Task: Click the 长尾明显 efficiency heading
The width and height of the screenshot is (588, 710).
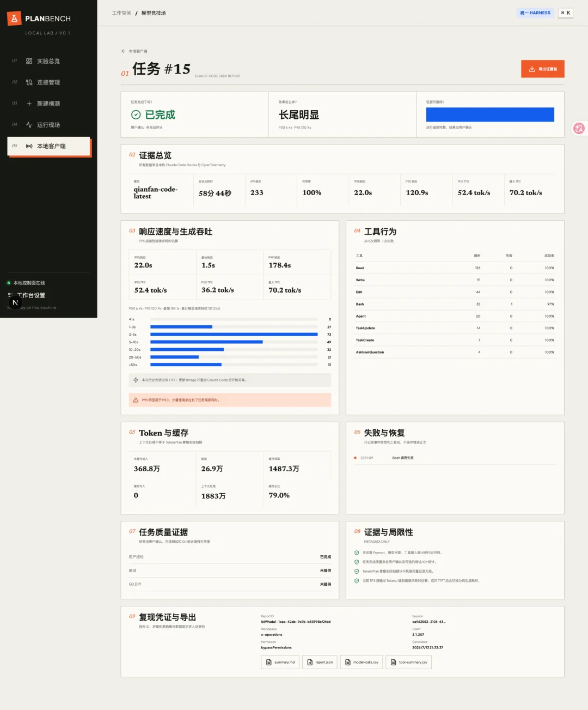Action: (299, 115)
